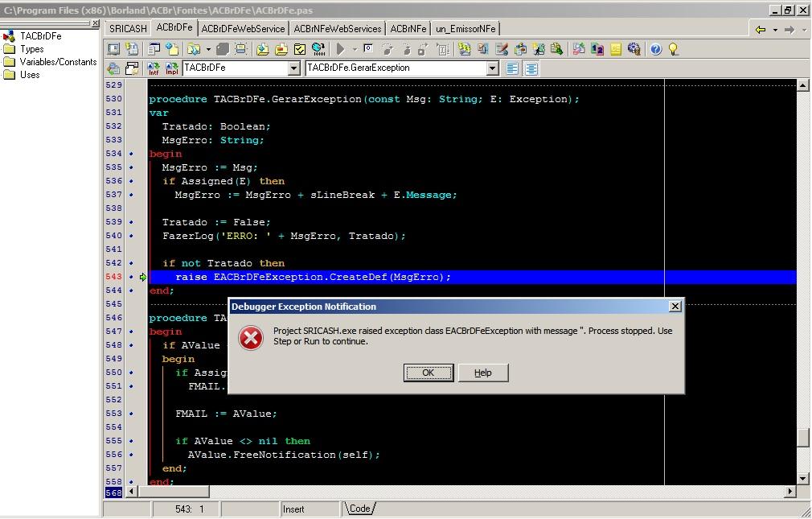Click the open folder icon with arrow
812x519 pixels.
tap(195, 49)
